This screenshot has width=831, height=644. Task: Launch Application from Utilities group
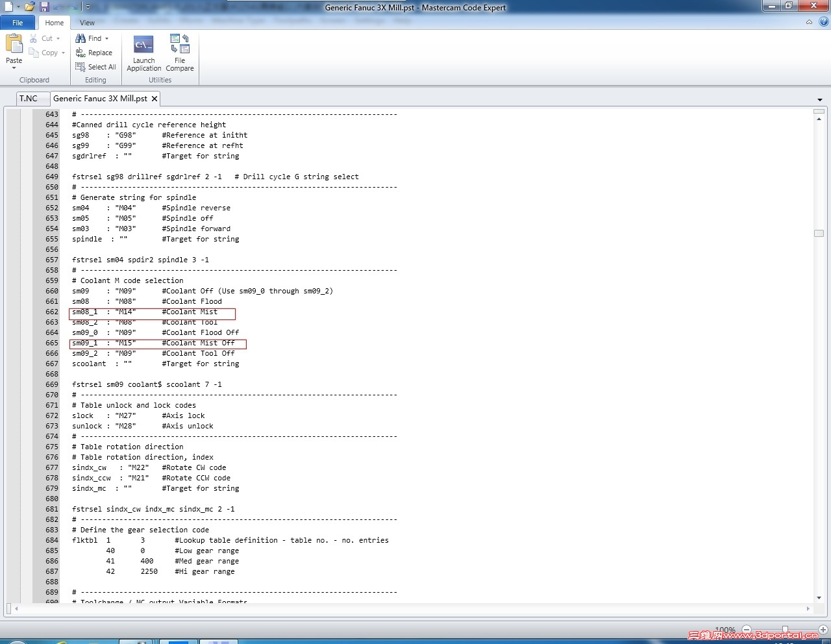click(143, 53)
